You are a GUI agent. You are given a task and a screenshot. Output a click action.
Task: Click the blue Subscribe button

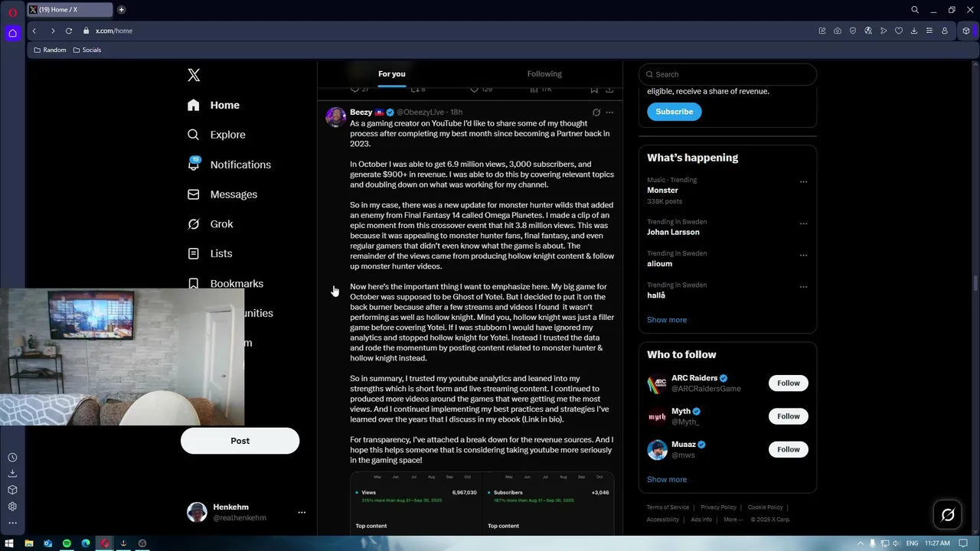coord(675,112)
